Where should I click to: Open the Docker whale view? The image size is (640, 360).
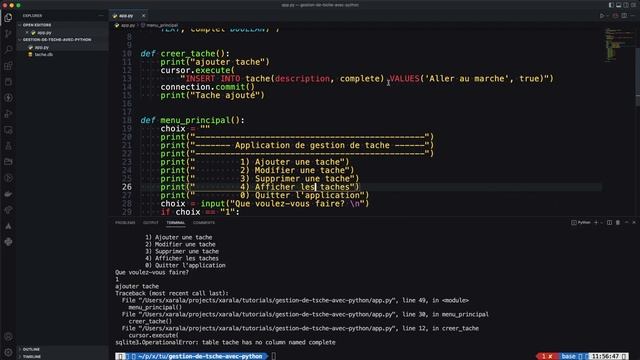click(x=8, y=194)
